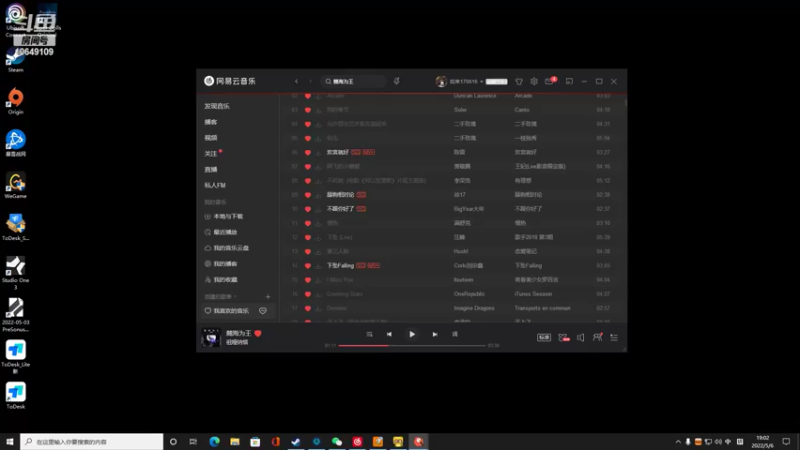This screenshot has width=800, height=450.
Task: Open 最近播放 in the sidebar
Action: tap(221, 232)
